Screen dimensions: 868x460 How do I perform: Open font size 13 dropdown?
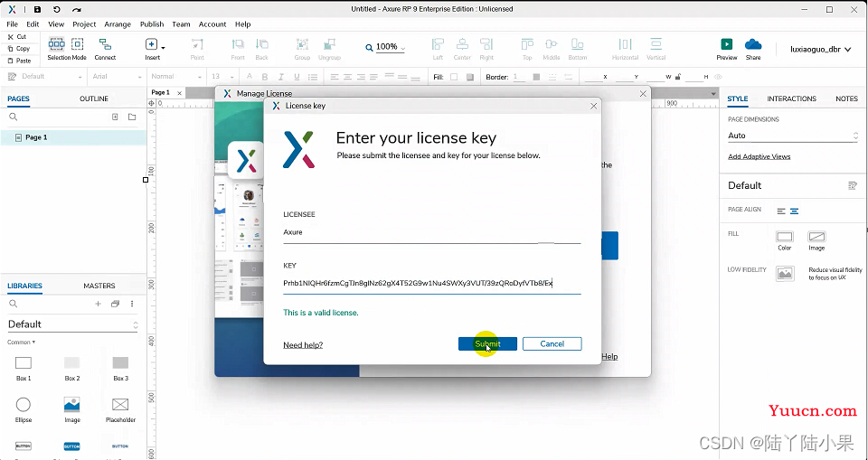point(222,77)
